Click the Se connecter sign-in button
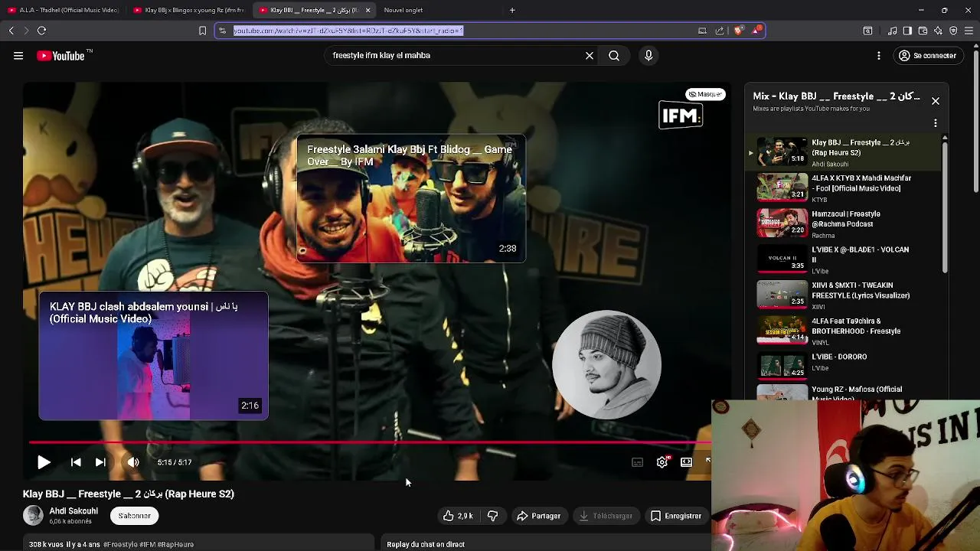The width and height of the screenshot is (980, 551). coord(927,55)
